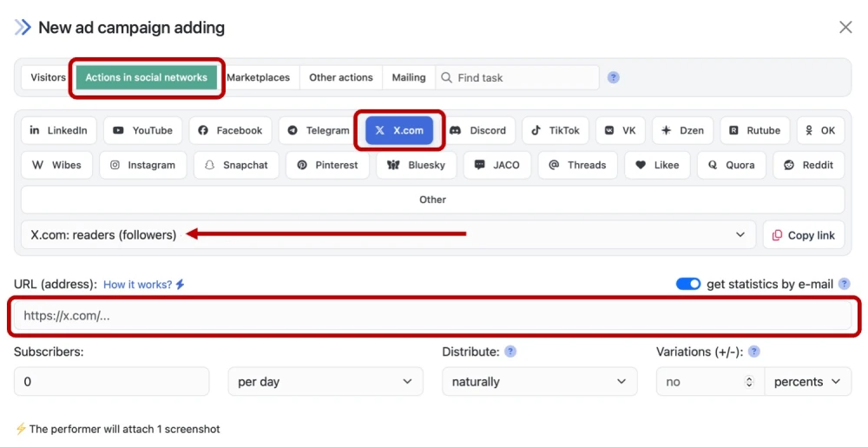Choose Snapchat as the social network
Viewport: 868px width, 447px height.
pos(236,165)
